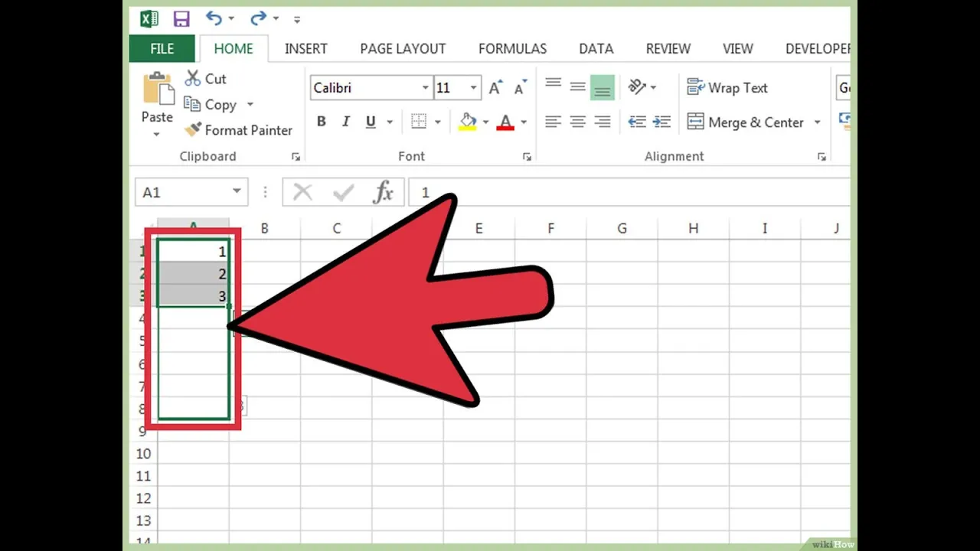
Task: Click the Insert Function fx icon
Action: pyautogui.click(x=383, y=193)
